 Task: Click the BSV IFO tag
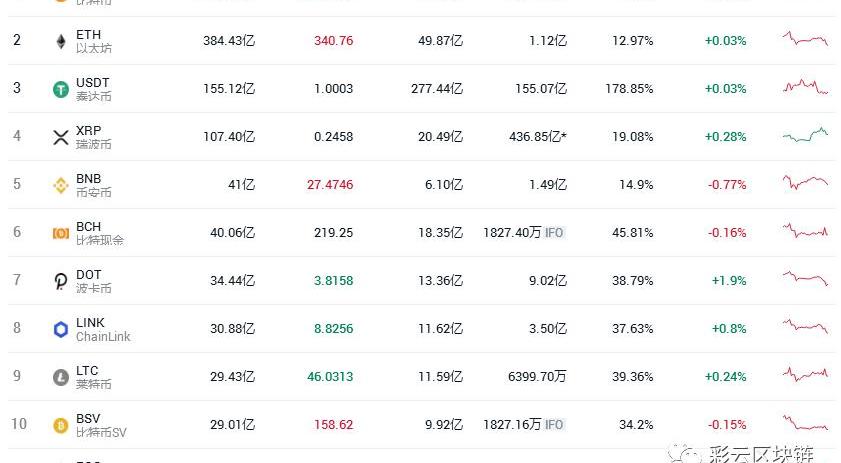[x=554, y=425]
